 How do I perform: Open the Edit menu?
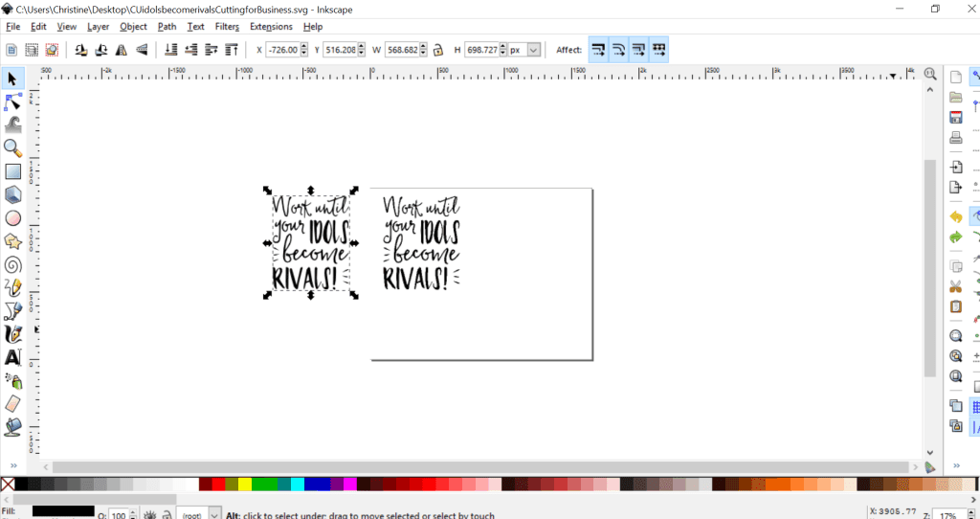(x=38, y=27)
